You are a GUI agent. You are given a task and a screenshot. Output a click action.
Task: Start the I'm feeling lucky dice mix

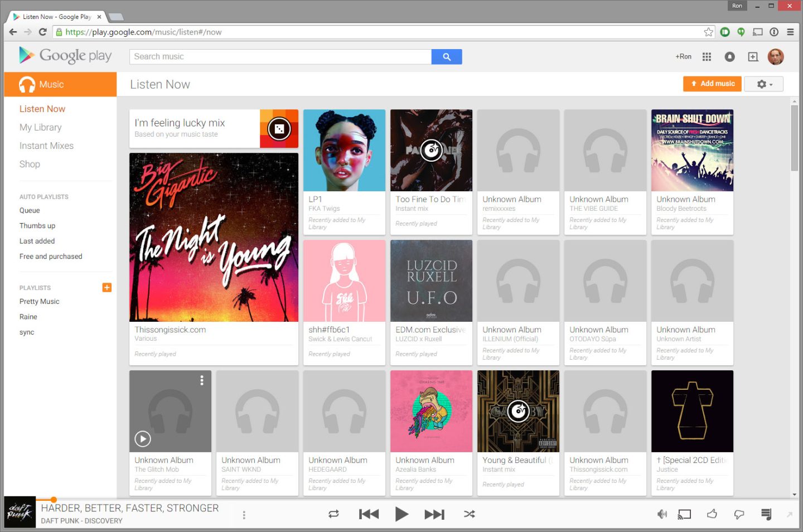(x=279, y=129)
